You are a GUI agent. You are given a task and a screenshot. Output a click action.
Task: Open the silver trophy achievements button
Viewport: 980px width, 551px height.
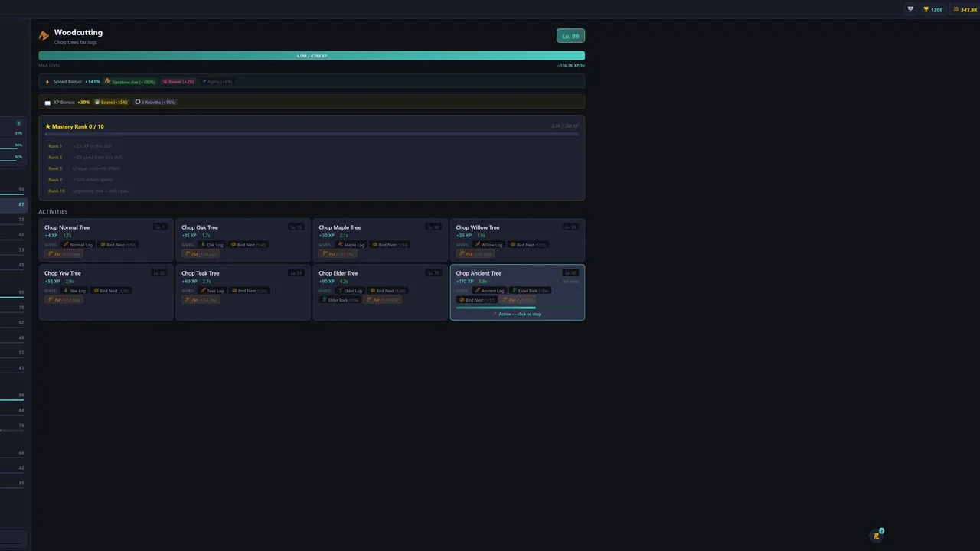click(910, 10)
